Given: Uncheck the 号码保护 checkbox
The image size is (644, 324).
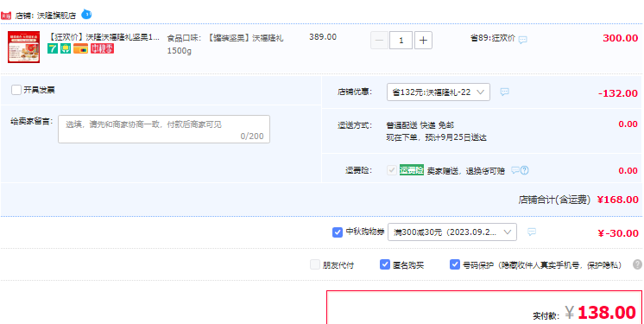Looking at the screenshot, I should [x=455, y=264].
